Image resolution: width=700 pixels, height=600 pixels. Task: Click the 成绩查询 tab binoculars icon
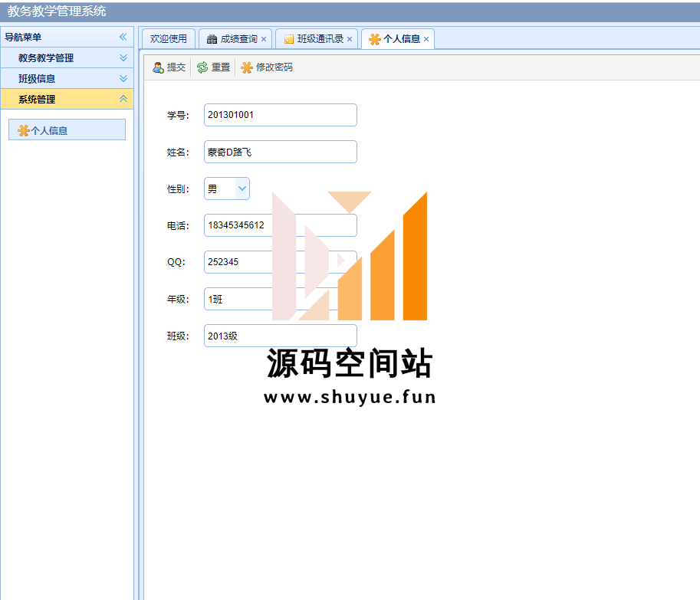click(x=212, y=39)
